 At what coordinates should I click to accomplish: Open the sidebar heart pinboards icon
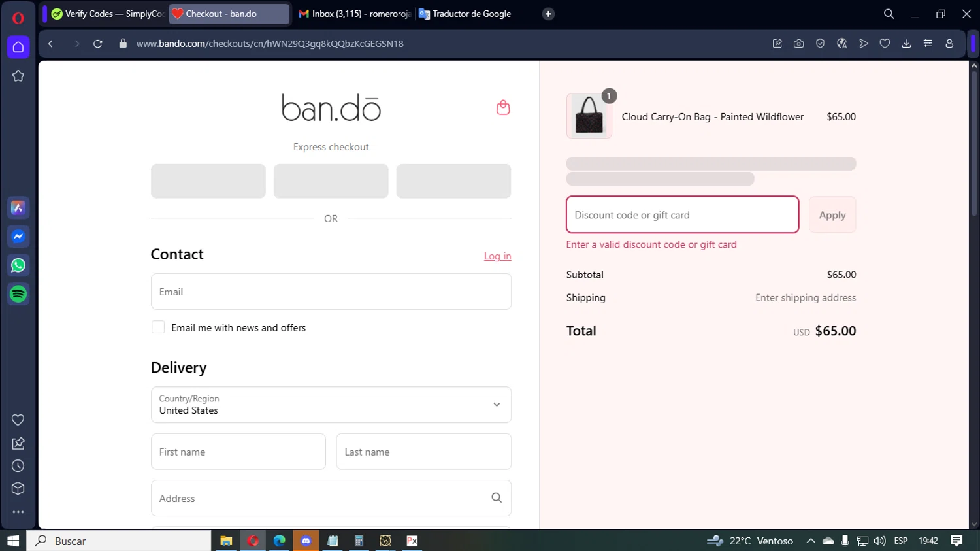pyautogui.click(x=18, y=420)
